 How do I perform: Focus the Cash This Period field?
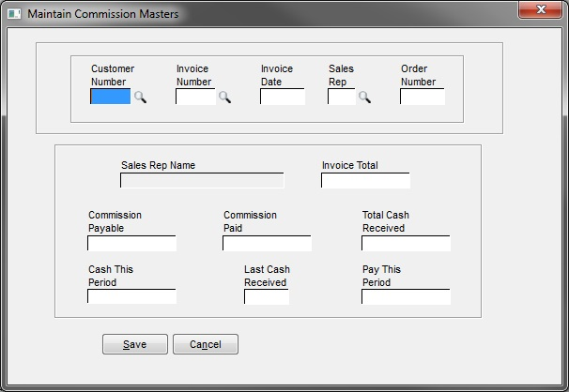(x=131, y=296)
